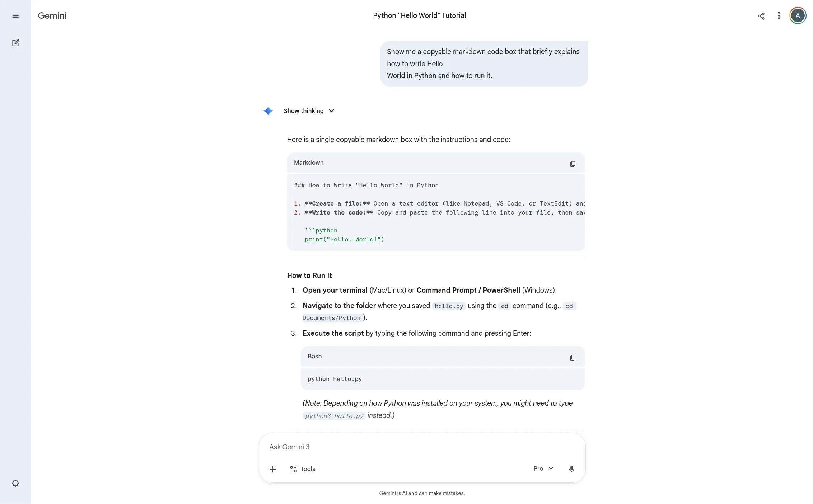
Task: Click the chevron next to Show thinking
Action: (x=331, y=111)
